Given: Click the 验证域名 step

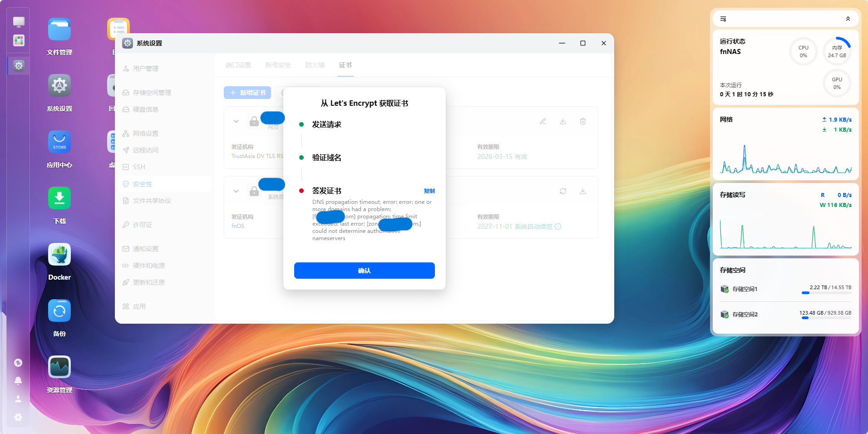Looking at the screenshot, I should click(326, 158).
